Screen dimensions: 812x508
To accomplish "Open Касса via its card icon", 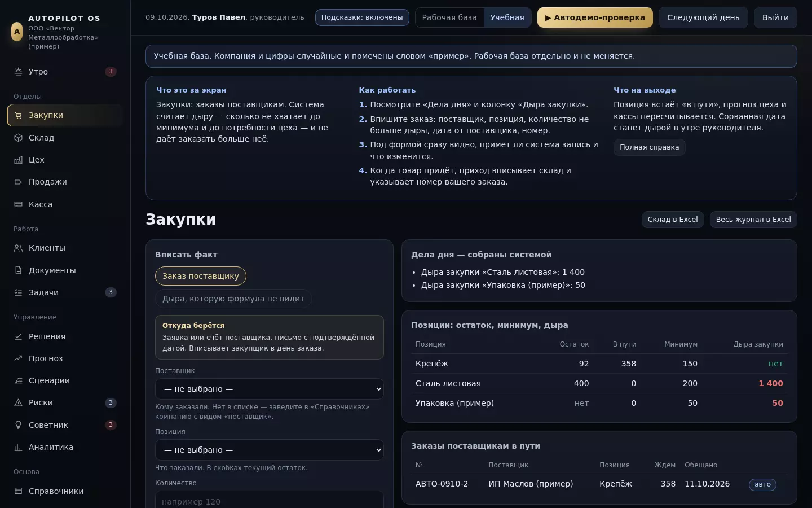I will click(x=18, y=204).
